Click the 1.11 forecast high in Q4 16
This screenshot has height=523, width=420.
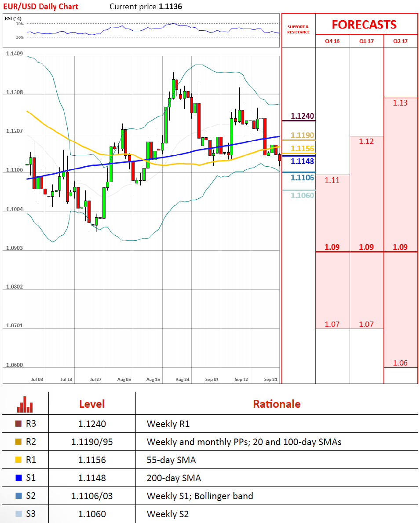tap(332, 180)
